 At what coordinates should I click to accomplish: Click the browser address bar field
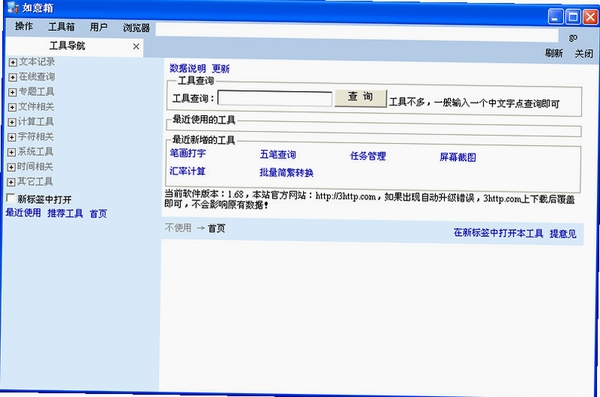357,32
